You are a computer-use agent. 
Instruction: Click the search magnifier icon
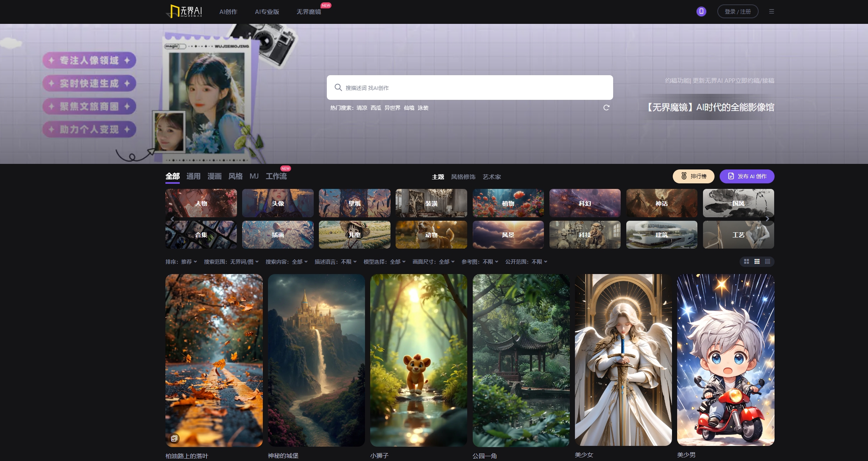click(x=338, y=88)
